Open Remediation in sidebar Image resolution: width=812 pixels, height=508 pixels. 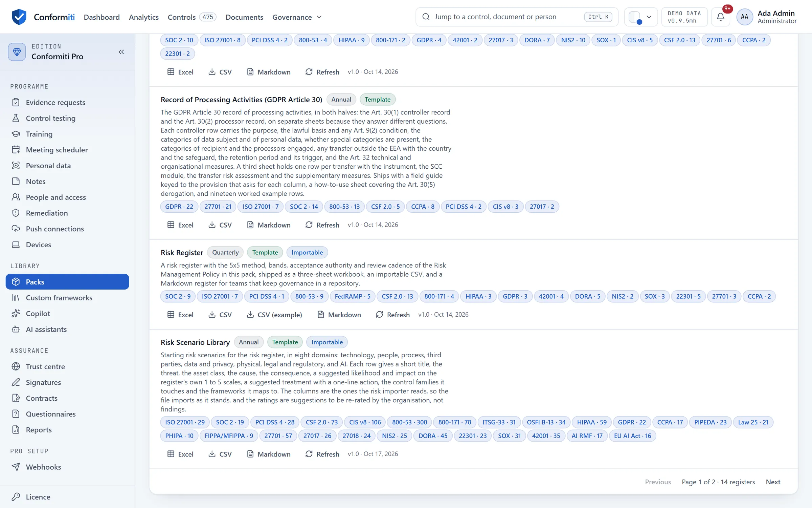tap(67, 213)
